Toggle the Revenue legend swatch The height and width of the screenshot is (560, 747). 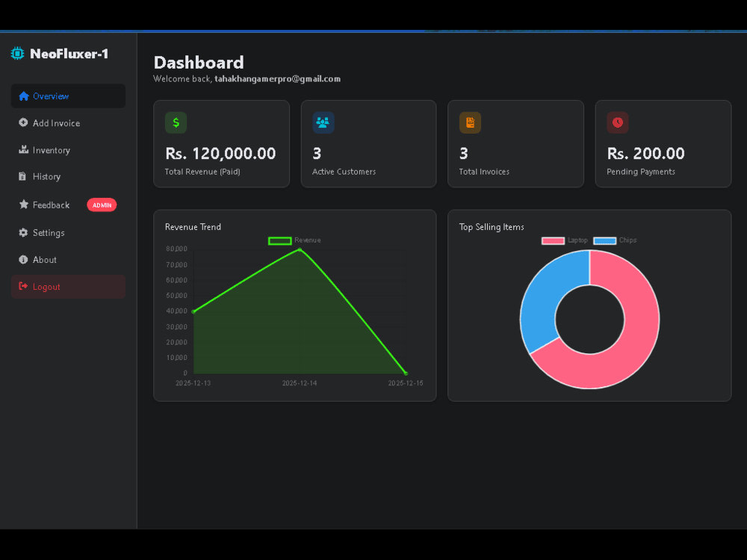(279, 240)
